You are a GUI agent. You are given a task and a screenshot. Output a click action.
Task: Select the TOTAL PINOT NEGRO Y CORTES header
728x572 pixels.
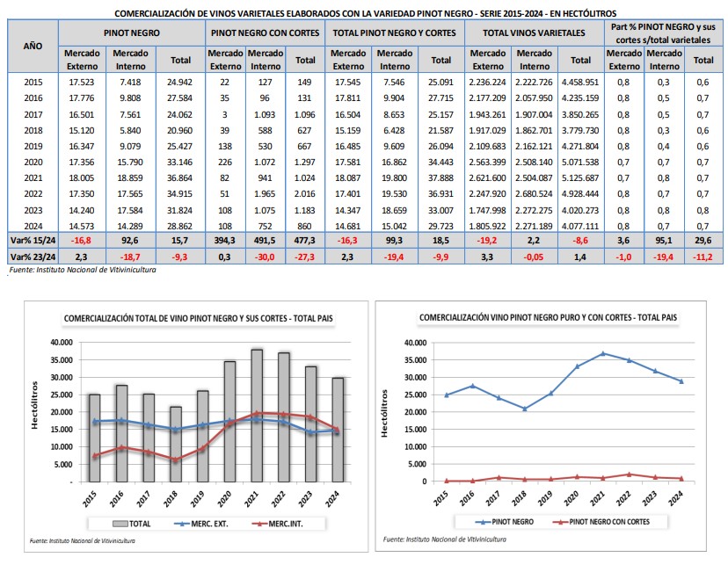(394, 33)
